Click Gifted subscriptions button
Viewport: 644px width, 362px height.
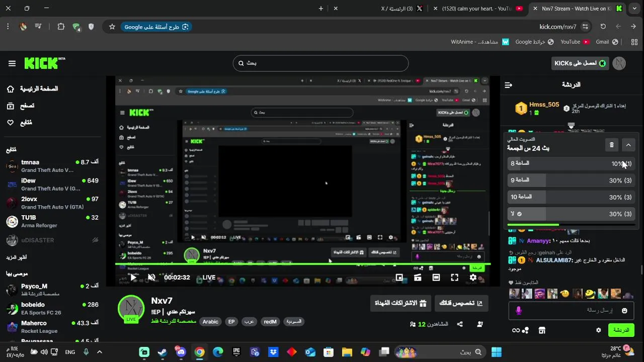(400, 303)
